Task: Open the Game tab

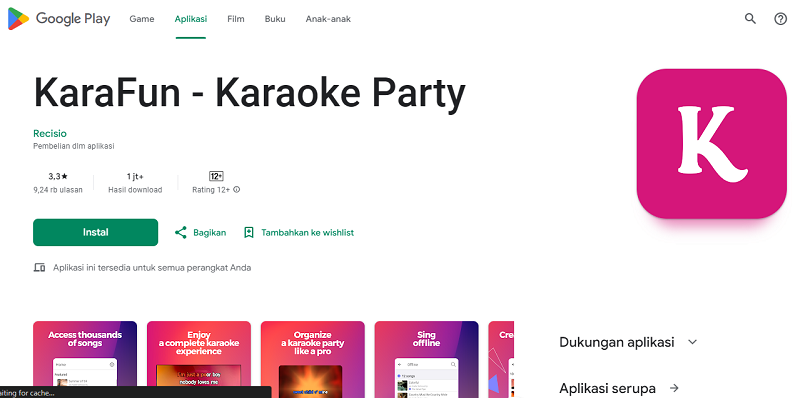Action: 142,19
